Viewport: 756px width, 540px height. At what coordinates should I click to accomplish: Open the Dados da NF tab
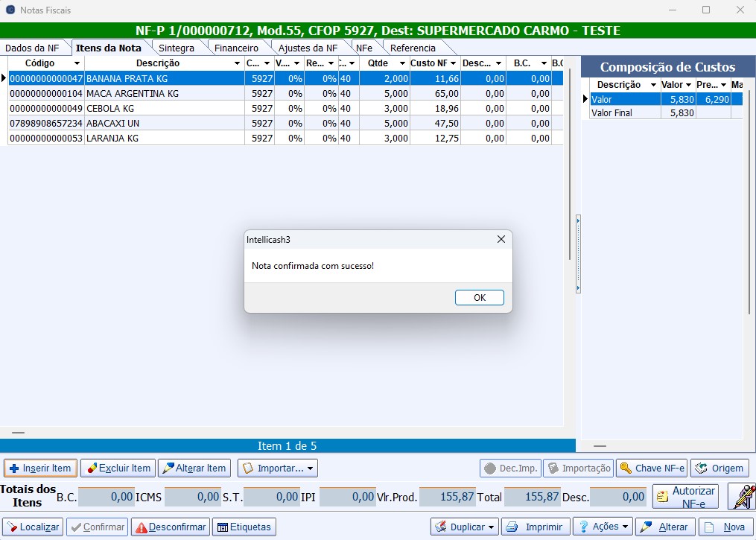(32, 48)
